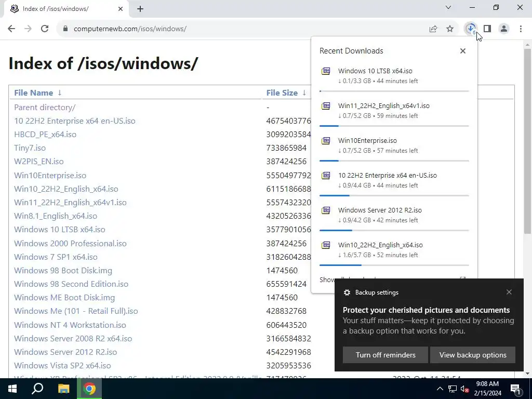Click Windows Vista SP2 x64.iso link
This screenshot has width=532, height=399.
(62, 366)
